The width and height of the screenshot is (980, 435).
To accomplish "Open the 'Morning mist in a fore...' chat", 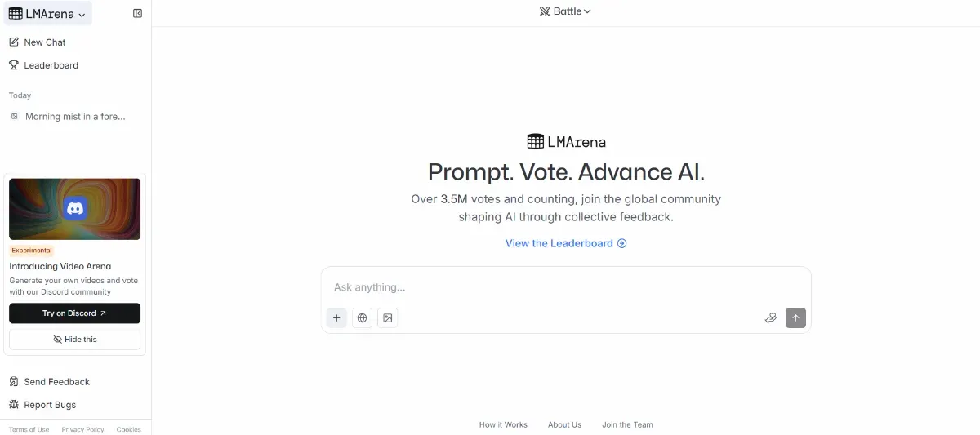I will point(75,117).
